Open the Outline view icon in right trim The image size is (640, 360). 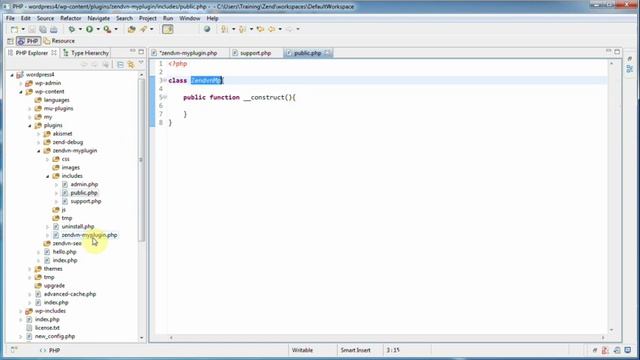point(630,69)
